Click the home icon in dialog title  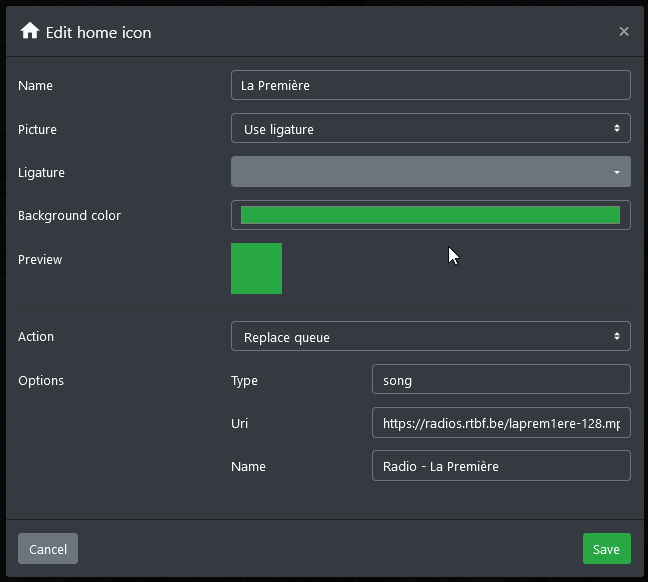(x=30, y=31)
